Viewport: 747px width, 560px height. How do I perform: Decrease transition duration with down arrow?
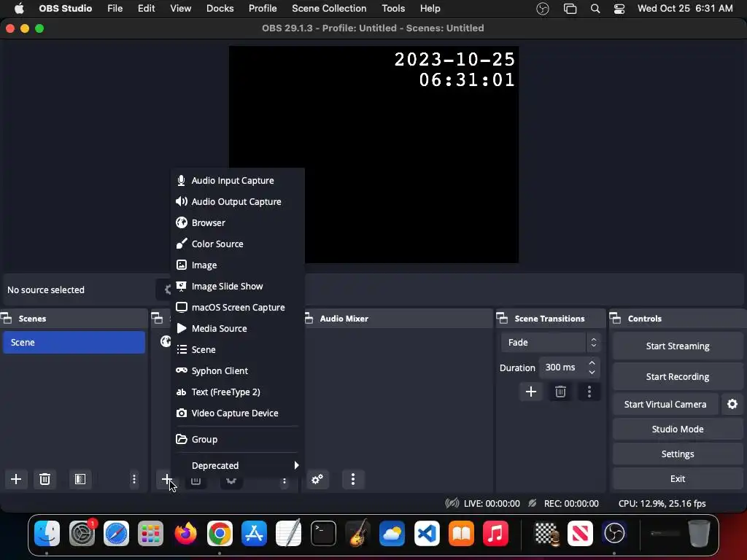(x=592, y=372)
